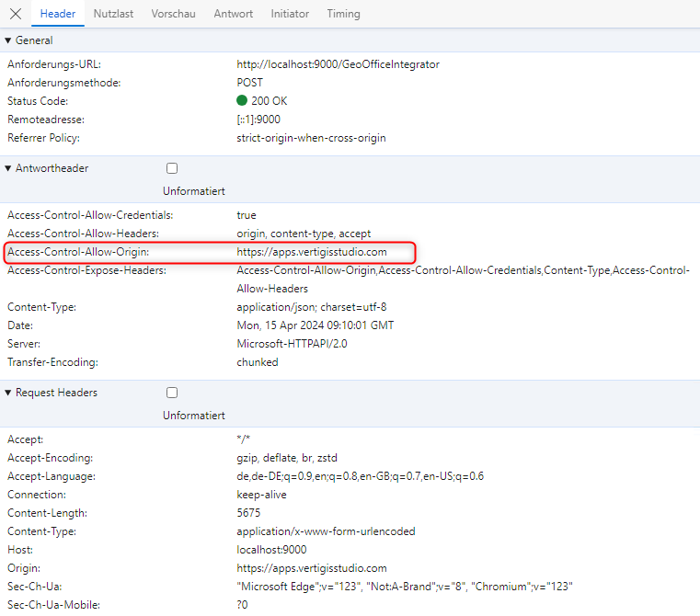Show the Vorschau tab
700x616 pixels.
(173, 14)
